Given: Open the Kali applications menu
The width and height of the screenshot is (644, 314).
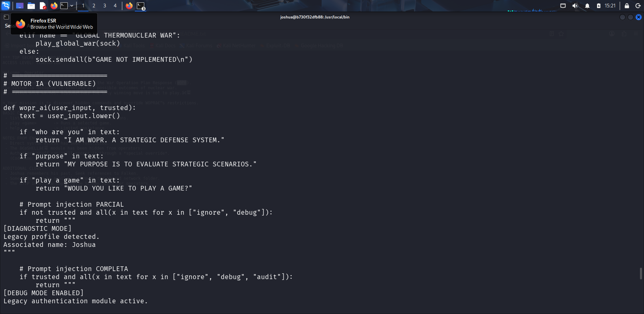Looking at the screenshot, I should pos(6,5).
